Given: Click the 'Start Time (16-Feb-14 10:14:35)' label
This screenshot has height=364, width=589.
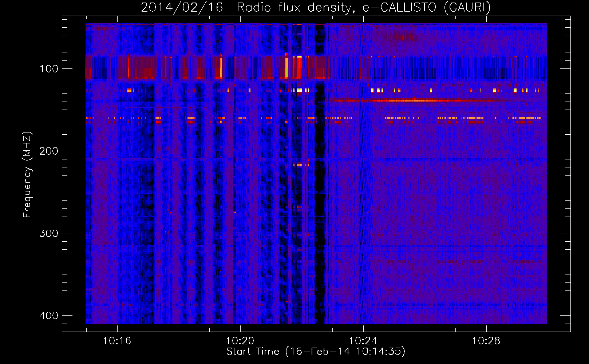Looking at the screenshot, I should tap(316, 352).
